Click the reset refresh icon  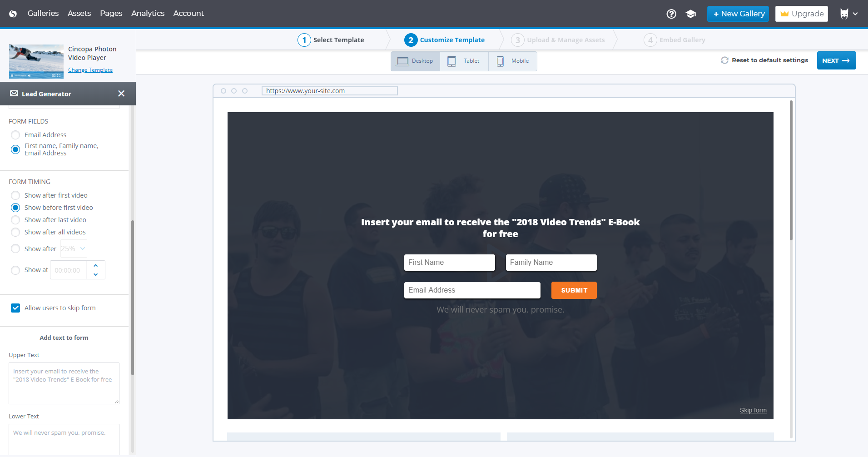(724, 60)
